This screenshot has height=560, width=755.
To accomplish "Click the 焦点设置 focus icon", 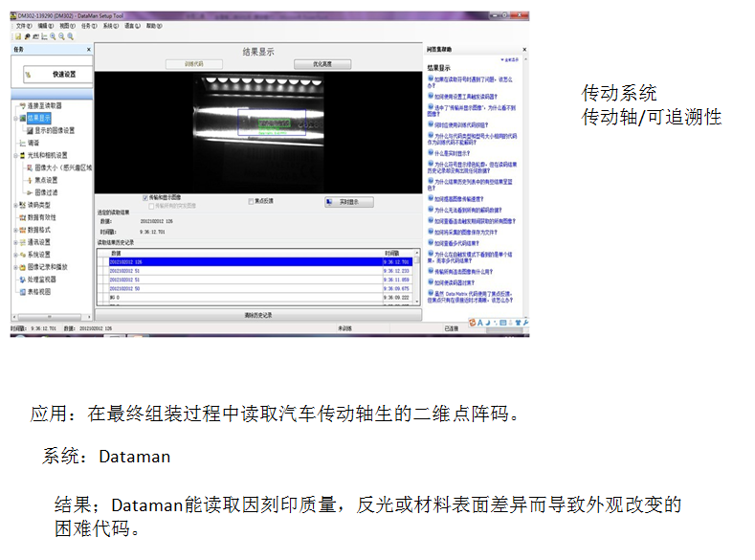I will point(30,180).
